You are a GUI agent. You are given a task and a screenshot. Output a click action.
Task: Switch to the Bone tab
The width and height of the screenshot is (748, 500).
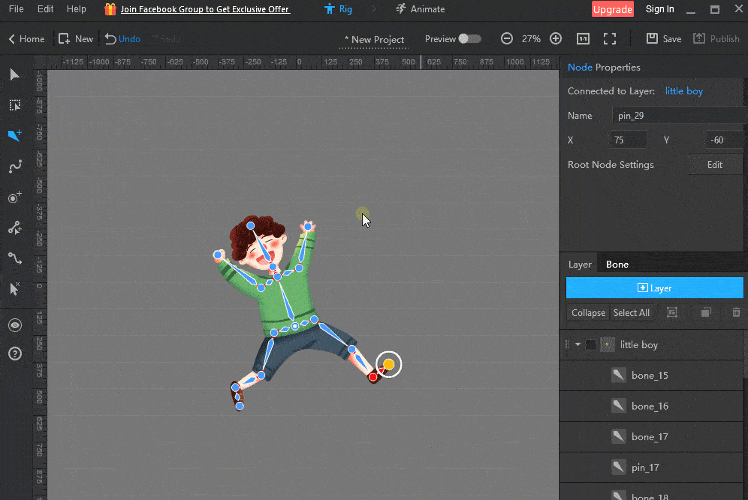617,265
